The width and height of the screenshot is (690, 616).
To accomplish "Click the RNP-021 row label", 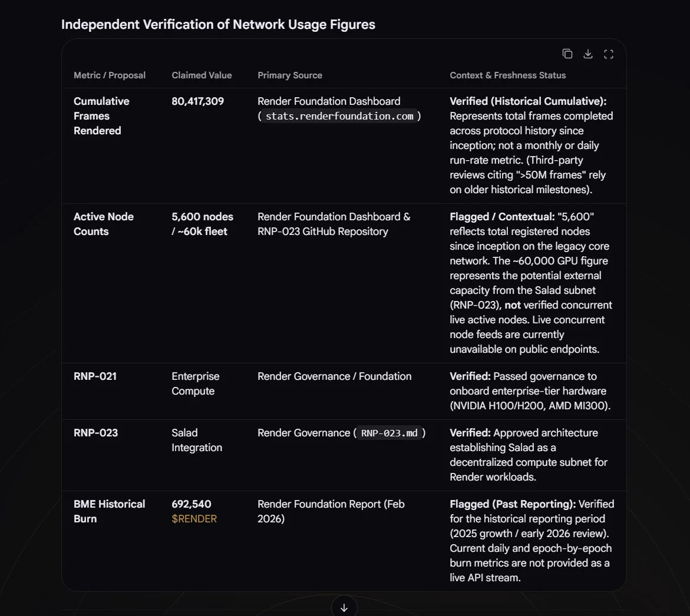I will [x=95, y=376].
